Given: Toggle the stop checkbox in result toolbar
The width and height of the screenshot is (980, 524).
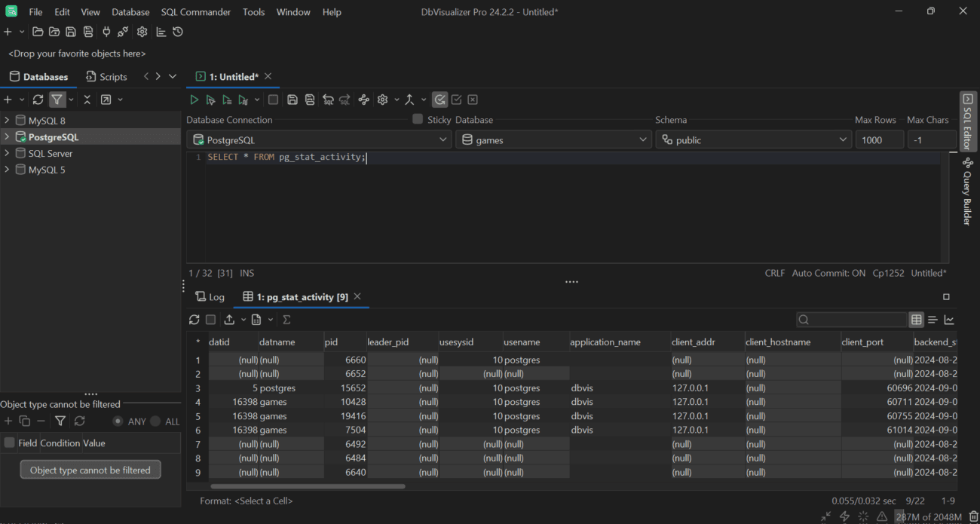Looking at the screenshot, I should click(211, 320).
